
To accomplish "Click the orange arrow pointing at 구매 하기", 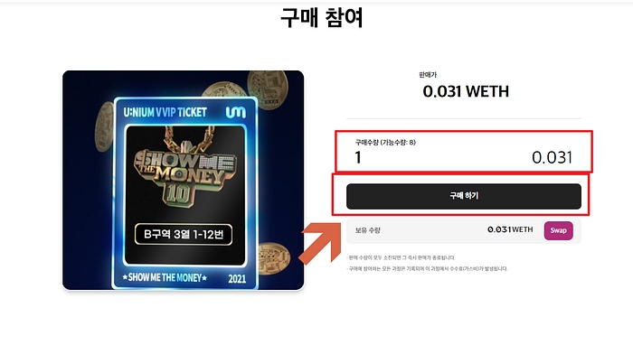I will click(320, 243).
